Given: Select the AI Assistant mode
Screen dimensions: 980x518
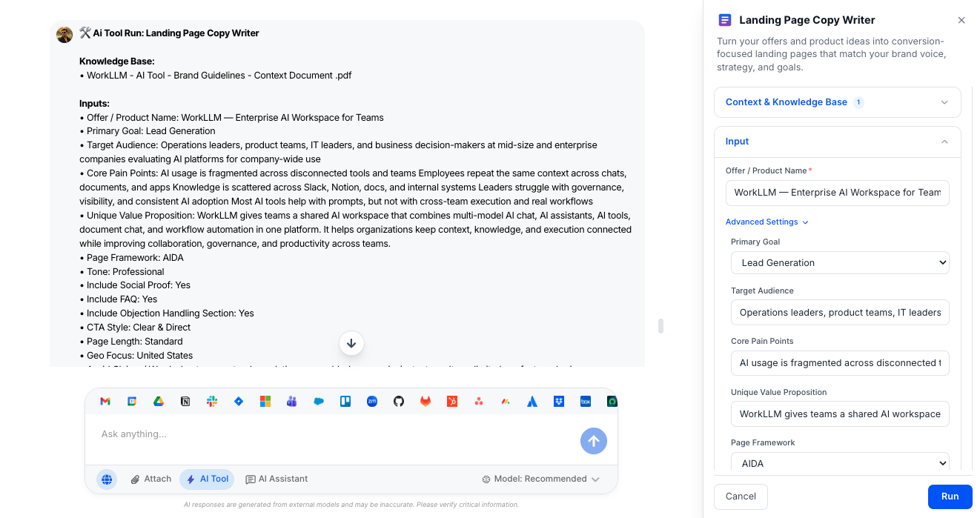Looking at the screenshot, I should (277, 479).
